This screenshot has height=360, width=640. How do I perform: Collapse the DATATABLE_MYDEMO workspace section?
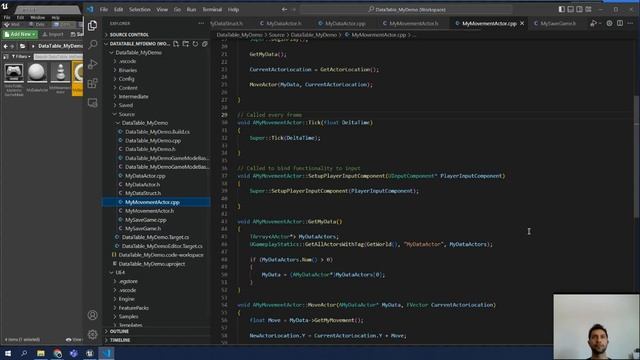137,44
